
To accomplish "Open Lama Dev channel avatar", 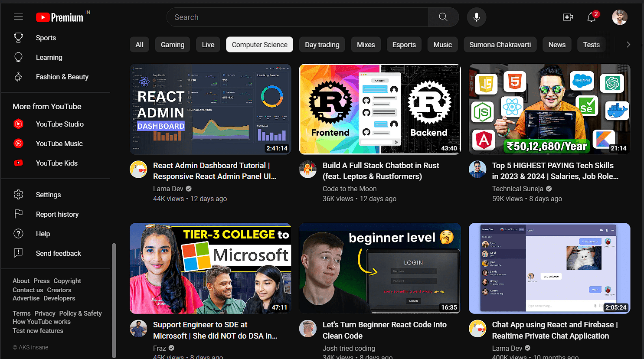I will tap(138, 169).
